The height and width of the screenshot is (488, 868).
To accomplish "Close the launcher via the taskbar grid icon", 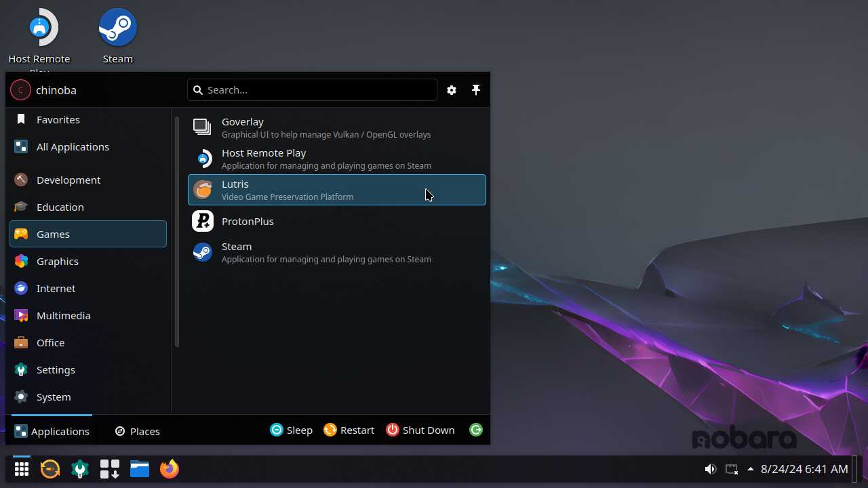I will pyautogui.click(x=22, y=468).
